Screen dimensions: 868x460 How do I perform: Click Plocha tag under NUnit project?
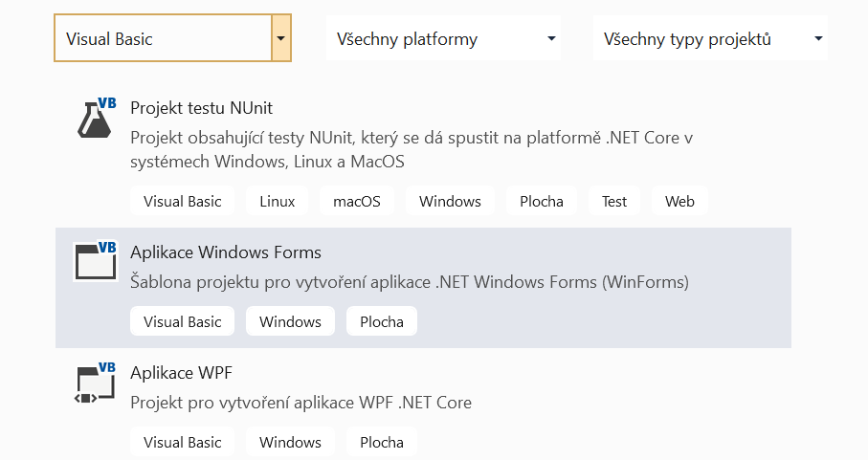pos(542,201)
